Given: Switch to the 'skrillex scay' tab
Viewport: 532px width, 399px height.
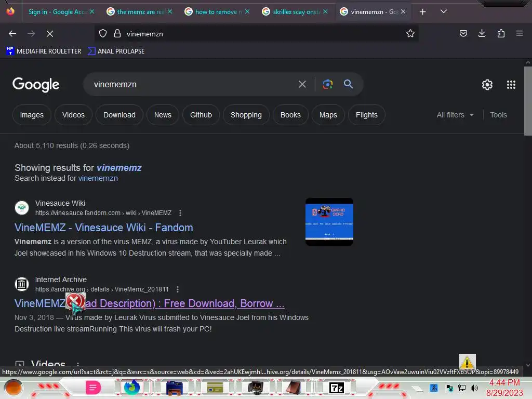Looking at the screenshot, I should (292, 12).
